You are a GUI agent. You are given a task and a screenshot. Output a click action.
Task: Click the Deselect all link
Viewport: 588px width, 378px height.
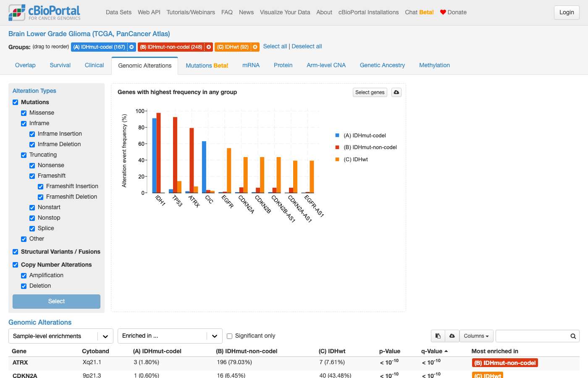(x=307, y=46)
